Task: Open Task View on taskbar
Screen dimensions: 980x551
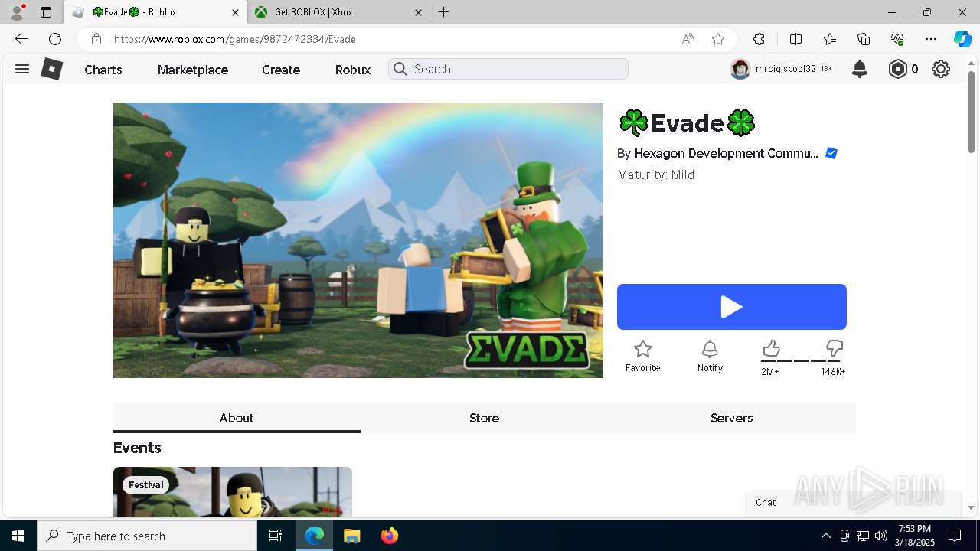Action: (276, 536)
